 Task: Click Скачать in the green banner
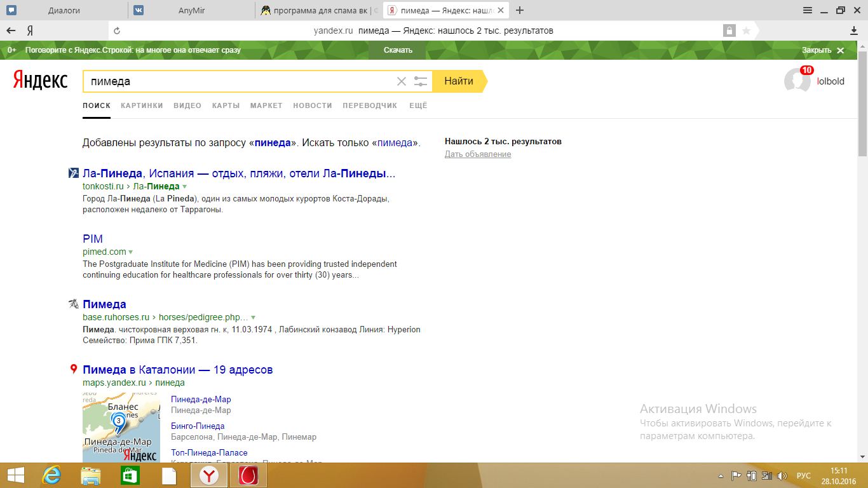tap(398, 50)
